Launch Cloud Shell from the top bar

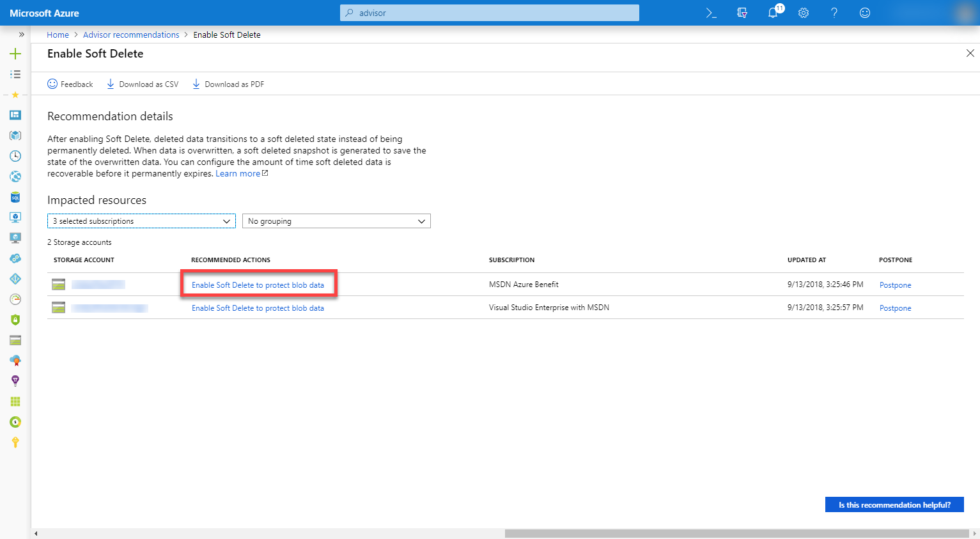(711, 13)
